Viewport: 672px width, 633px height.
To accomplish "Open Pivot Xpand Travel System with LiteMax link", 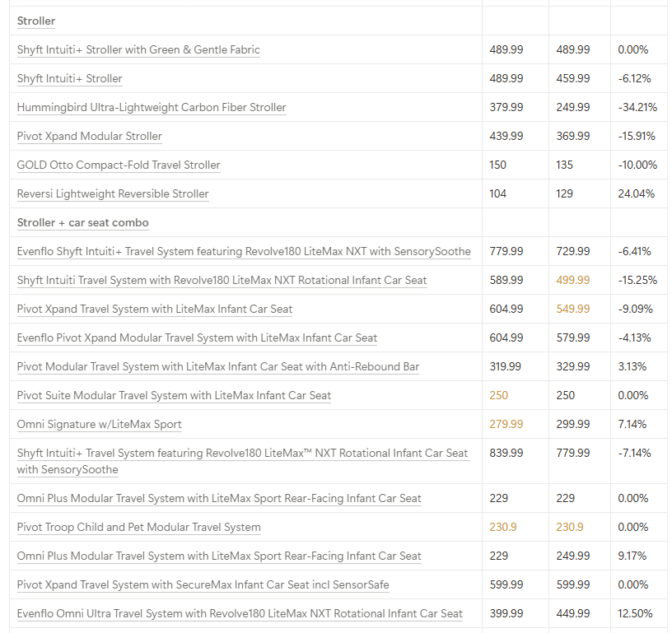I will [155, 309].
